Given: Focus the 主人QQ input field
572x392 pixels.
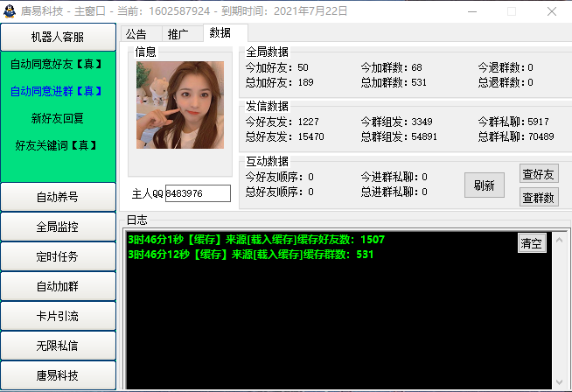Looking at the screenshot, I should (x=198, y=193).
